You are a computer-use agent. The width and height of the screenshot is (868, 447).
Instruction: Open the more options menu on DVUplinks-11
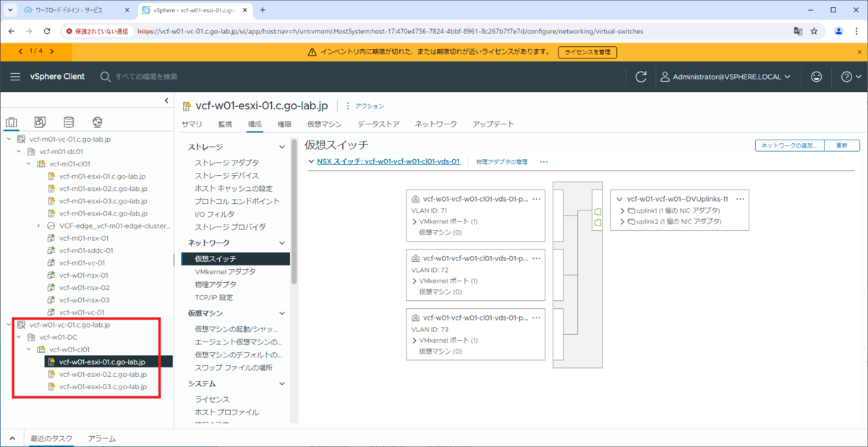(740, 198)
